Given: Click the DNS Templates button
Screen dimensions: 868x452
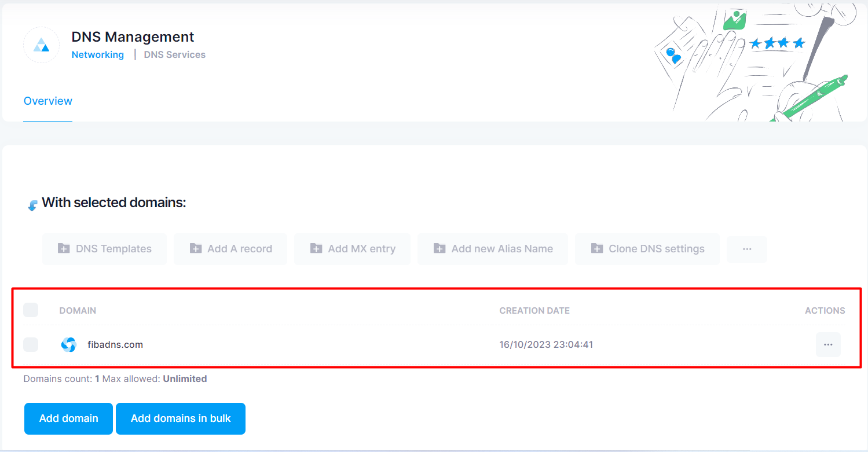Looking at the screenshot, I should point(104,249).
